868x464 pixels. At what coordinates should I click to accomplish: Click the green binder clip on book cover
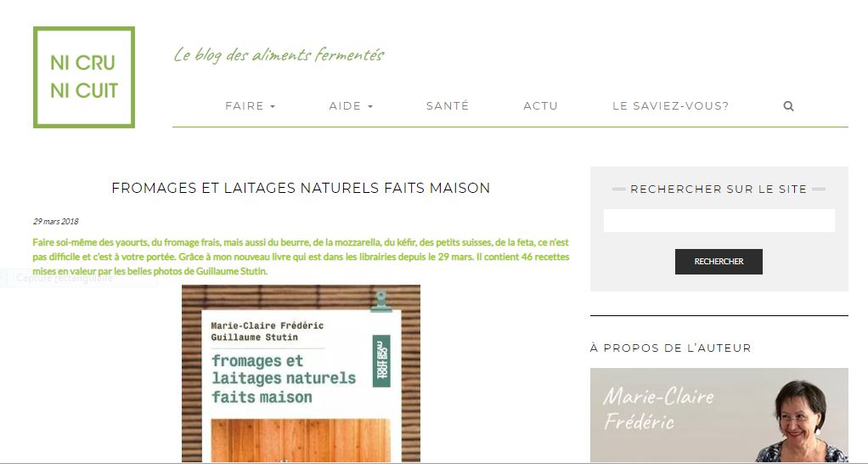point(381,301)
